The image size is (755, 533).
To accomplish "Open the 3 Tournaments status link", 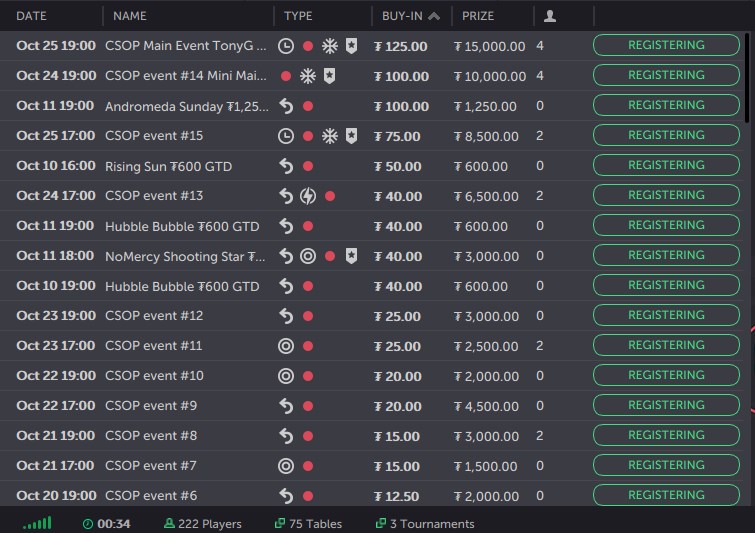I will pos(426,524).
